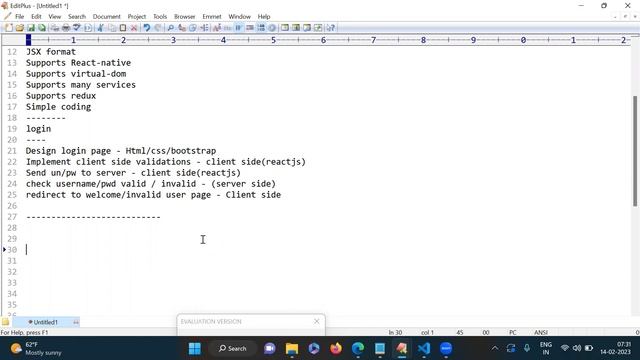Click the 'Supports many services' line

81,85
